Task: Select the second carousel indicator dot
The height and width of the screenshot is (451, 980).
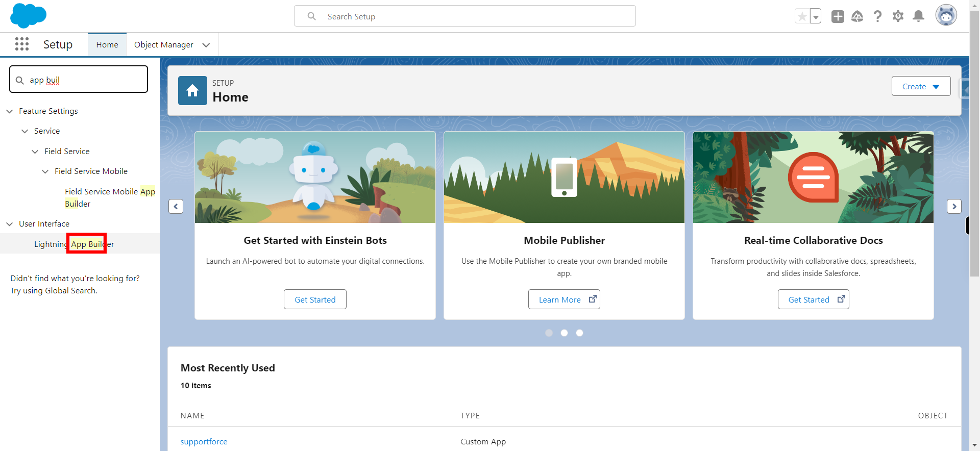Action: click(x=564, y=333)
